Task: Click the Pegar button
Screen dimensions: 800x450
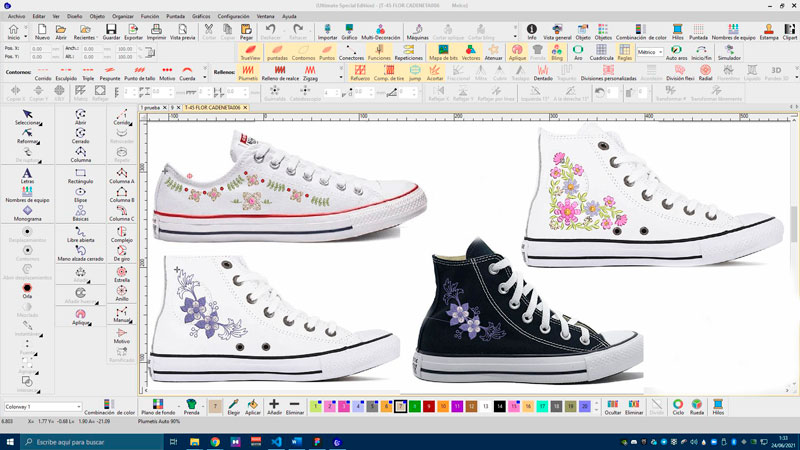Action: pos(246,32)
